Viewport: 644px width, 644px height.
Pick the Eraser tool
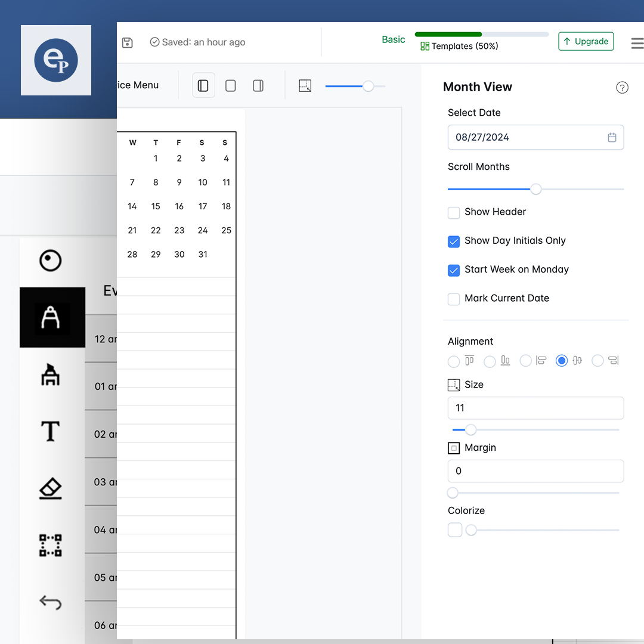tap(51, 488)
